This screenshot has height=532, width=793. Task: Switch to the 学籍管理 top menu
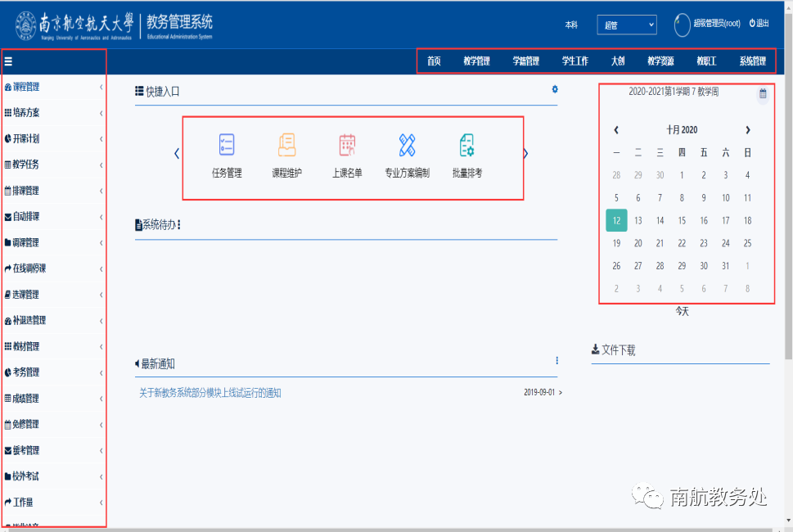(525, 61)
